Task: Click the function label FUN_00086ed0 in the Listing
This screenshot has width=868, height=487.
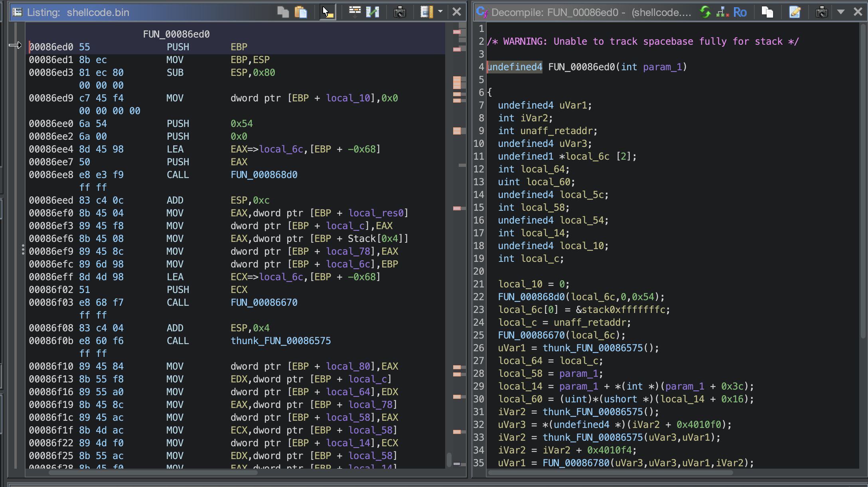Action: (176, 34)
